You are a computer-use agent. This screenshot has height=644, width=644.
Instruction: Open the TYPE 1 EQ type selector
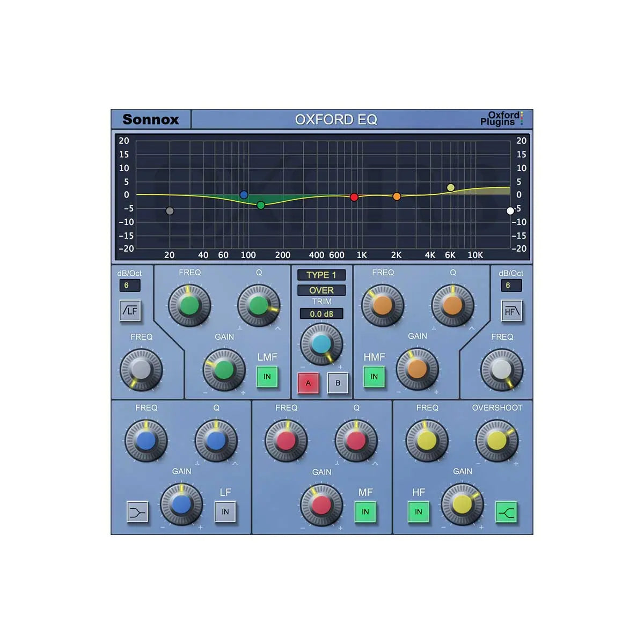pos(320,275)
